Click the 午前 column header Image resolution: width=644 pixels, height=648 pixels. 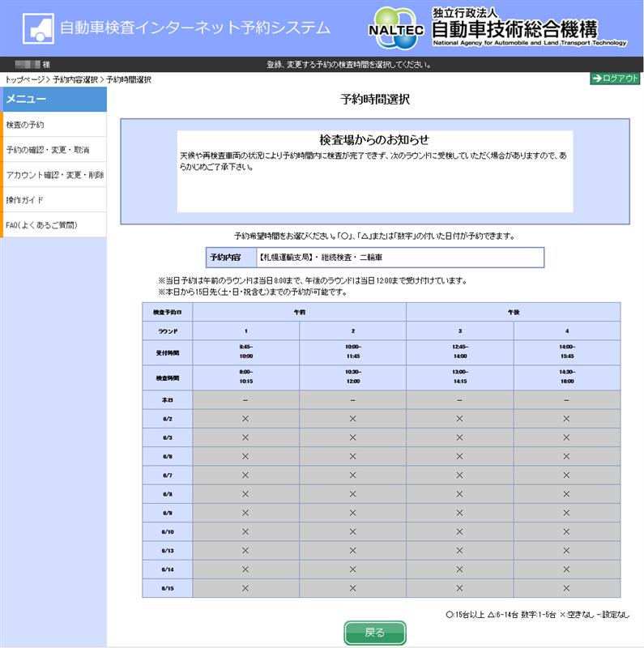click(299, 312)
